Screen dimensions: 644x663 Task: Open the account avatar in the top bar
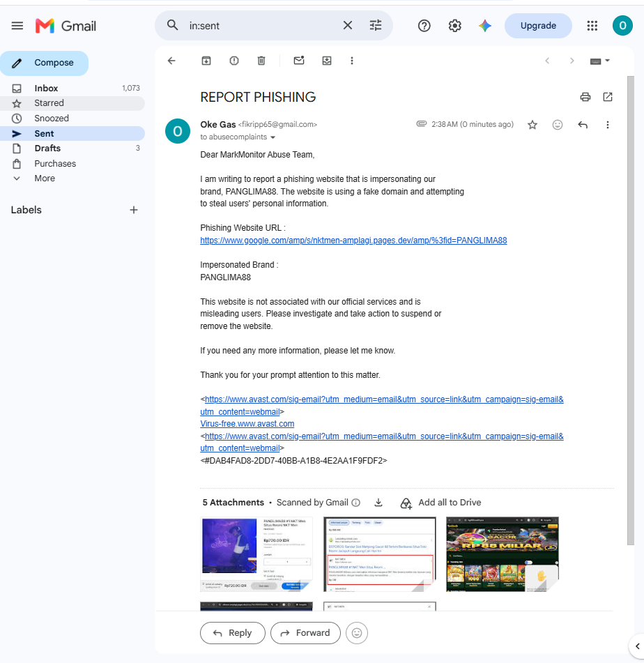(x=622, y=26)
